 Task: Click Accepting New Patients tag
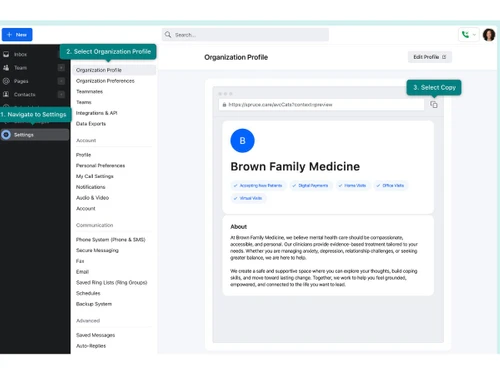click(x=258, y=185)
